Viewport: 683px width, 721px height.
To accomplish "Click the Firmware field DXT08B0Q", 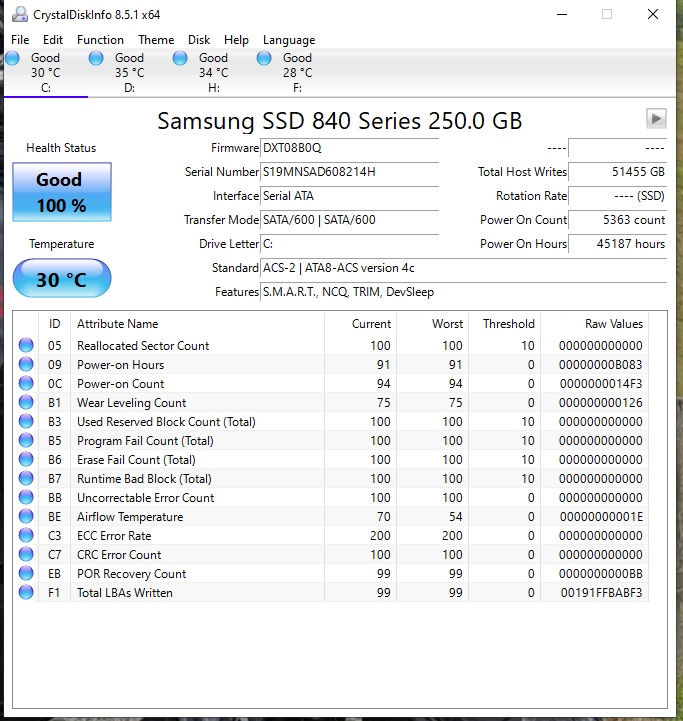I will coord(349,148).
